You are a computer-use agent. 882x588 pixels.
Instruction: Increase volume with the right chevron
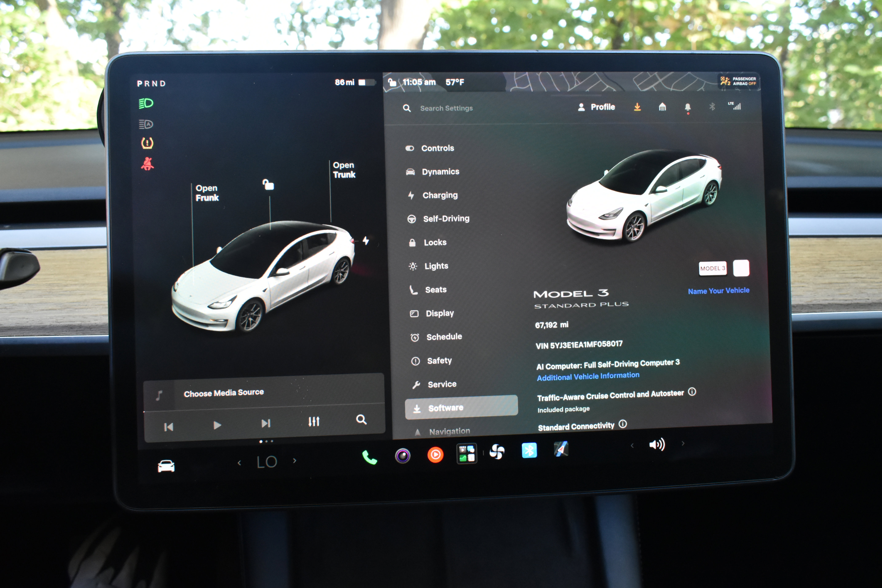coord(683,443)
